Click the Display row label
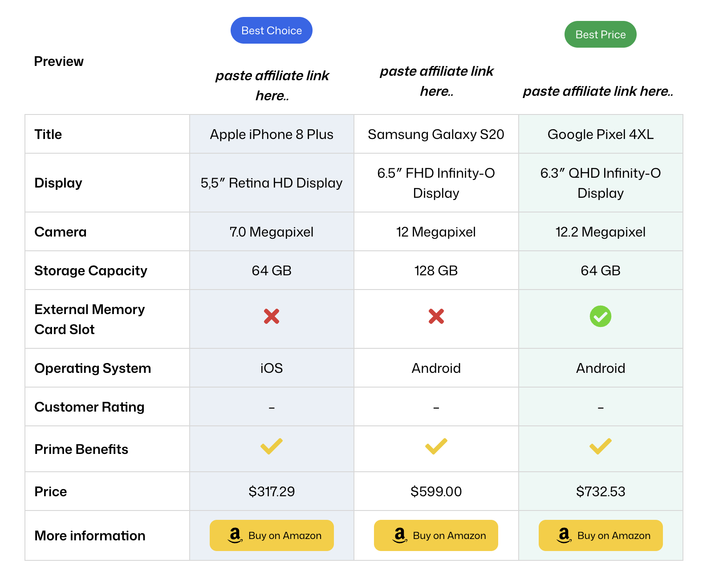This screenshot has height=588, width=707. [58, 183]
